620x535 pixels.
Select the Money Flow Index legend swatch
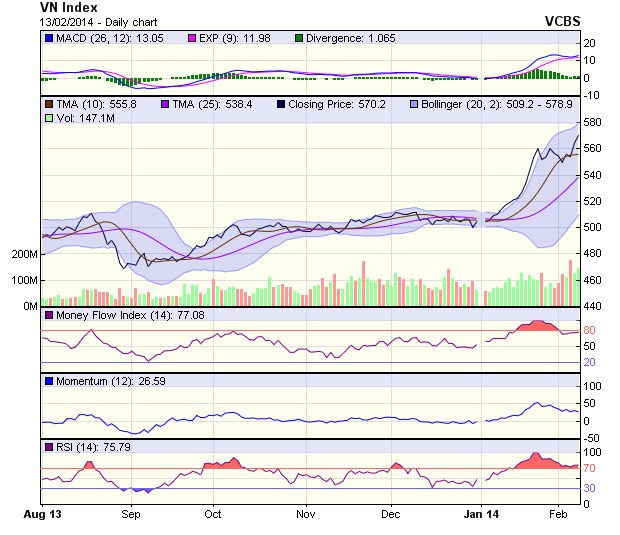point(49,315)
